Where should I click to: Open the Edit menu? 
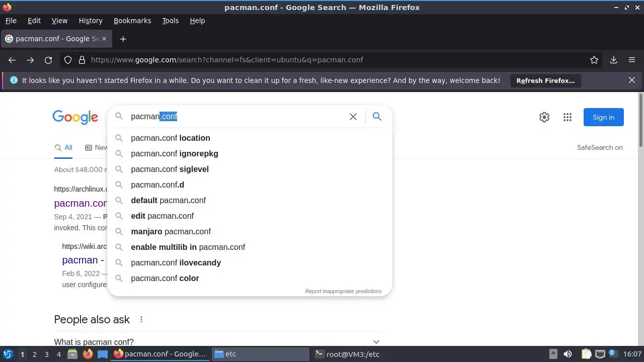34,21
